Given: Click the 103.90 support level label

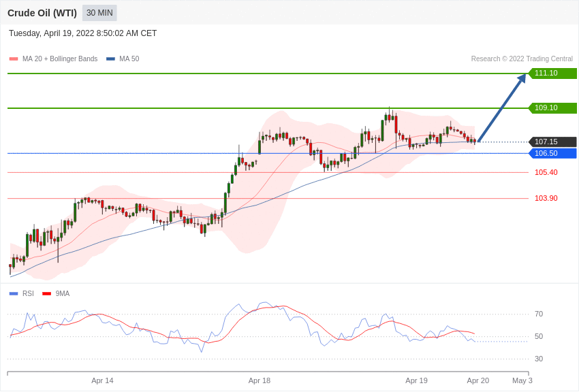Looking at the screenshot, I should pyautogui.click(x=546, y=198).
